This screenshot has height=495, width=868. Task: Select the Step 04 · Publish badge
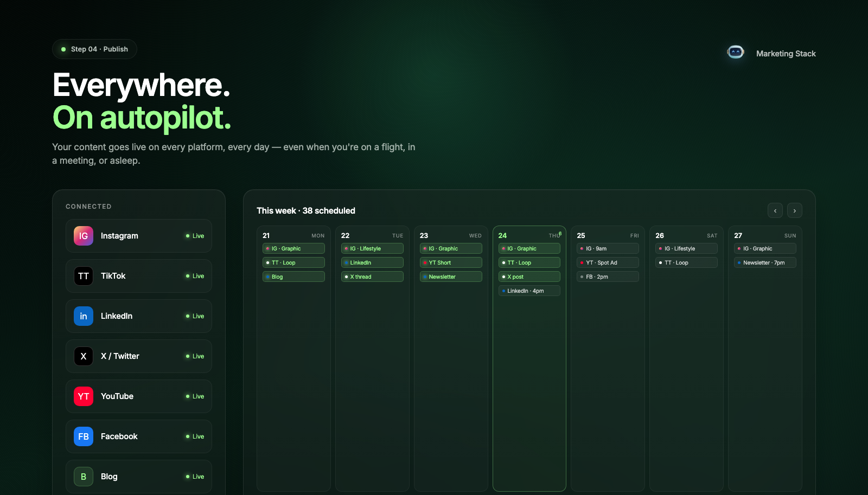point(94,49)
